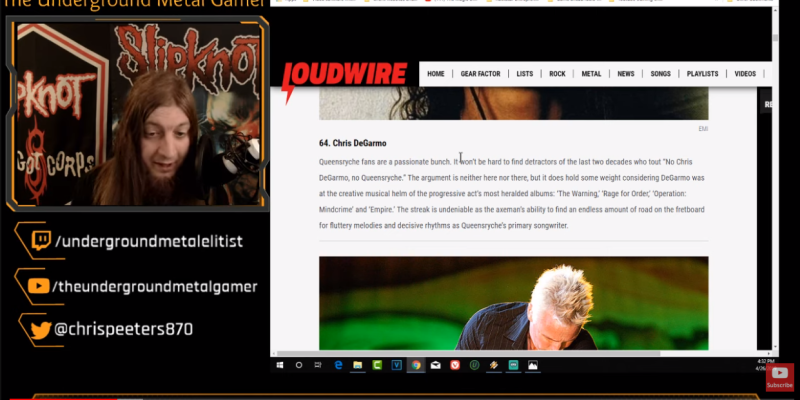Click the red YouTube Subscribe button
The height and width of the screenshot is (400, 800).
780,377
